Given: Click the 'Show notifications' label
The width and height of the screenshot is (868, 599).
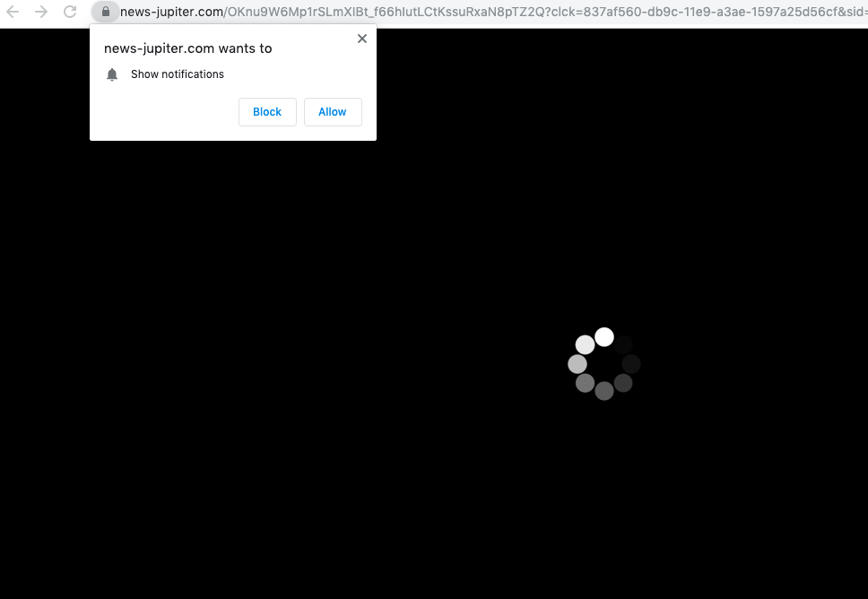Looking at the screenshot, I should click(178, 74).
